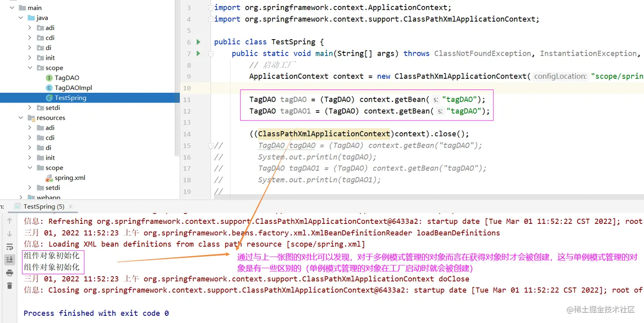The image size is (644, 323).
Task: Click the spring.xml file icon
Action: [49, 178]
